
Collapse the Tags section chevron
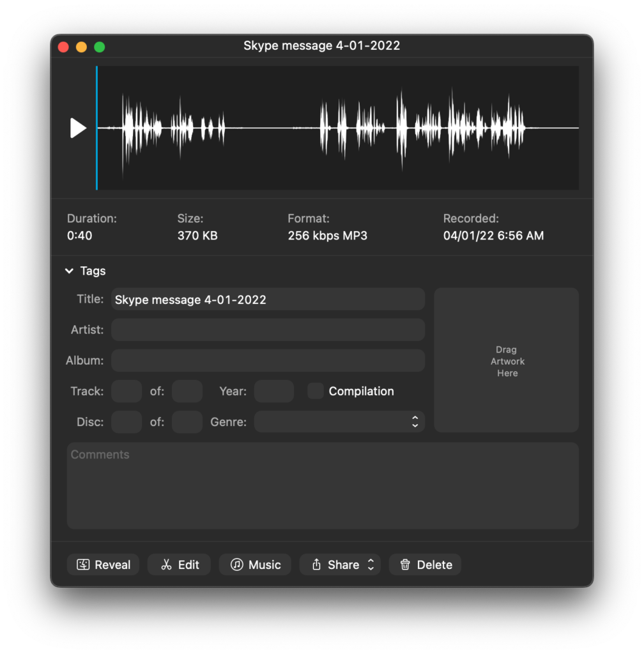click(x=69, y=271)
